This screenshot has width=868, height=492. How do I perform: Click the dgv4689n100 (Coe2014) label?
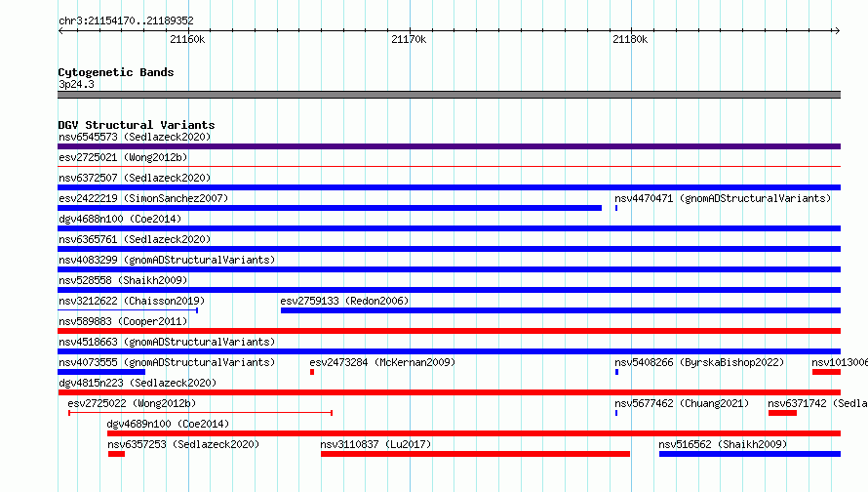168,424
